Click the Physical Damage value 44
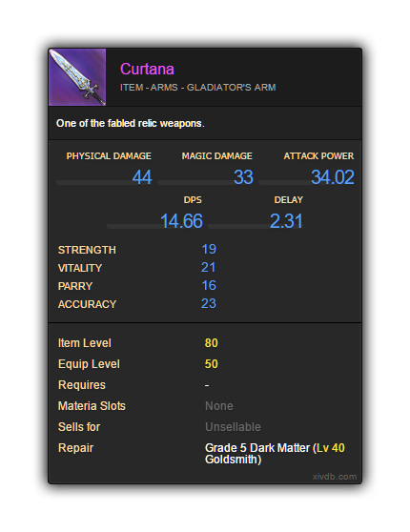 coord(142,177)
